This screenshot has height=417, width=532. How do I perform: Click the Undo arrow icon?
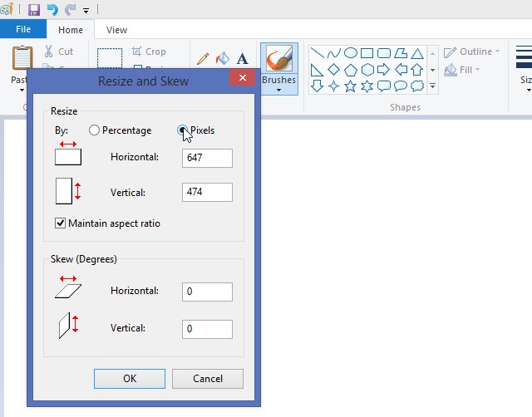pos(52,9)
